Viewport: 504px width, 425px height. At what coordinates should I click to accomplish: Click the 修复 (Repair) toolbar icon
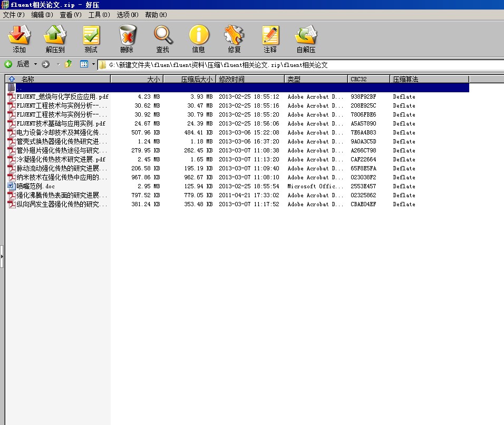click(x=234, y=38)
